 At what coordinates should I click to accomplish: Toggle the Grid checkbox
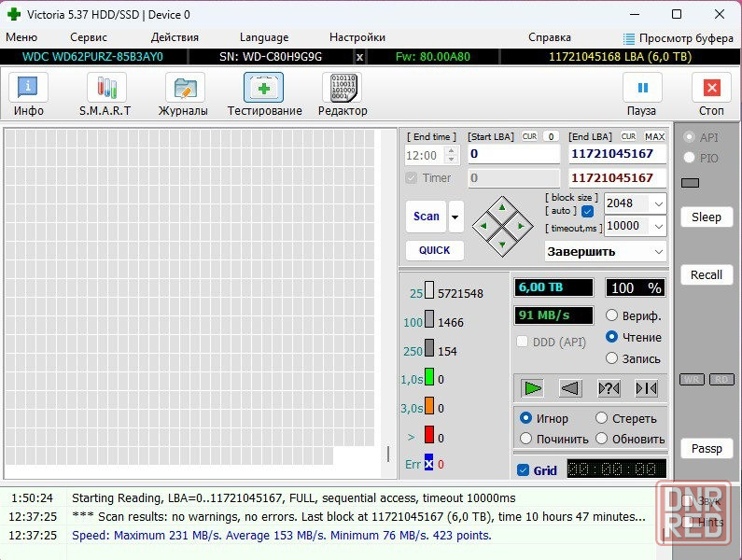[523, 470]
